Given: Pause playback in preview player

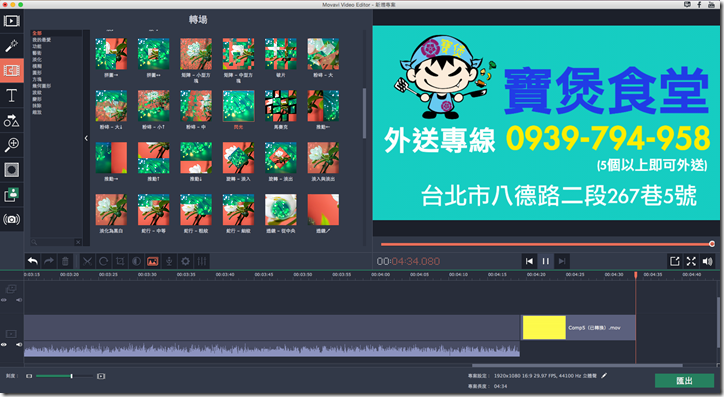Looking at the screenshot, I should tap(546, 261).
